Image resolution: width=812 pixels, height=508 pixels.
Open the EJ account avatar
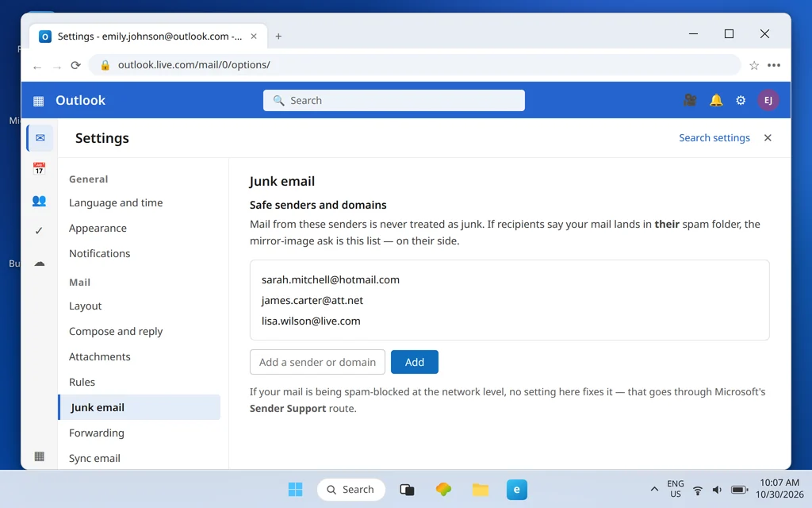(768, 100)
